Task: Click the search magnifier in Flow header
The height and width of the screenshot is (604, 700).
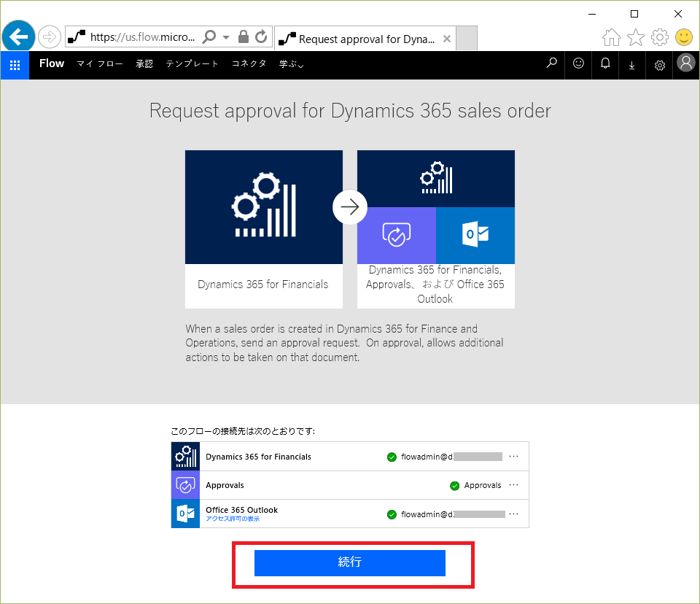Action: point(552,64)
